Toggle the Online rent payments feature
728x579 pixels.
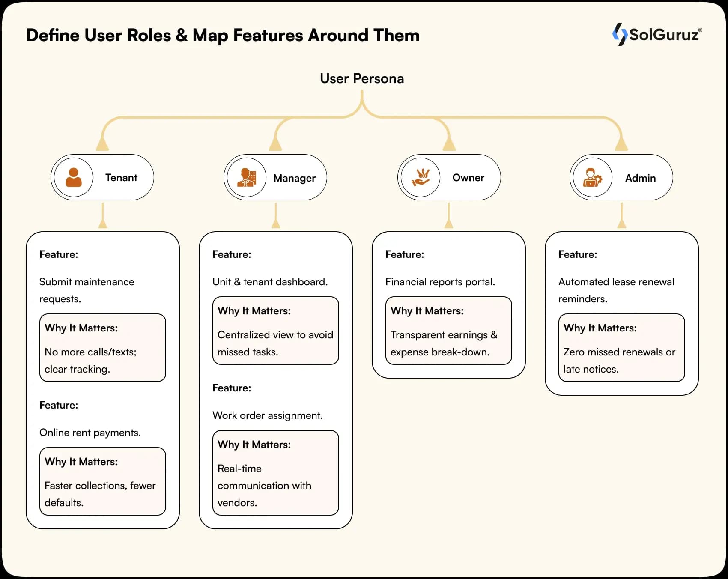click(90, 433)
